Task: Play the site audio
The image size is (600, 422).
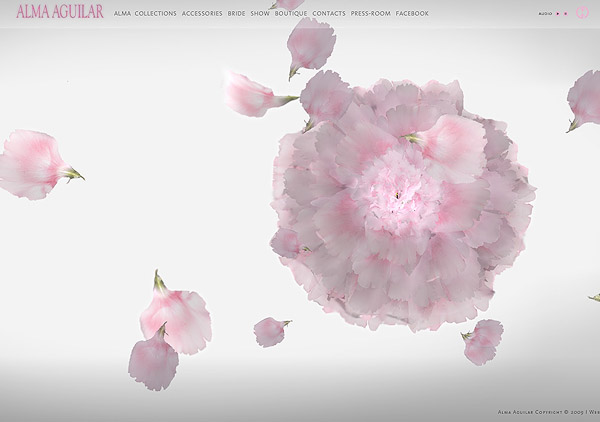Action: point(558,13)
